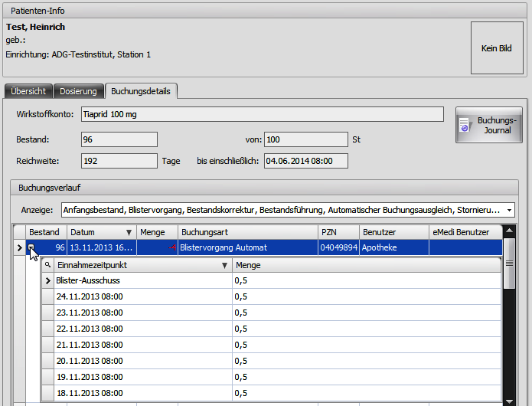Click the search icon in nested table
The height and width of the screenshot is (406, 532).
point(47,265)
